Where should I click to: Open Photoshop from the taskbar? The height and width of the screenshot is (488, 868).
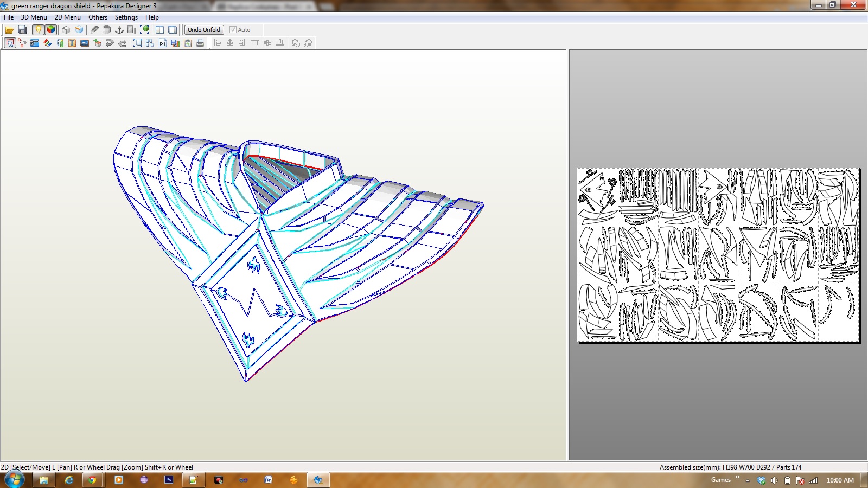[168, 480]
